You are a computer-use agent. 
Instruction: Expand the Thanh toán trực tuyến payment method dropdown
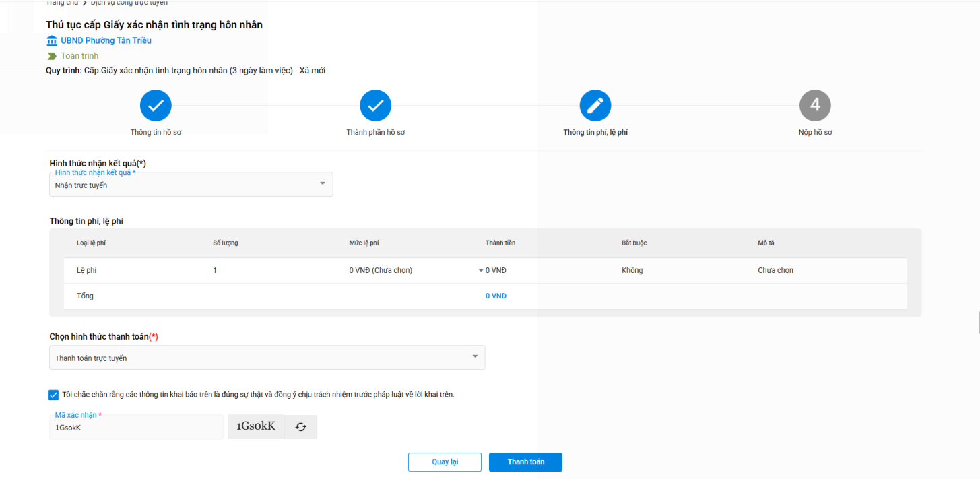(x=267, y=358)
